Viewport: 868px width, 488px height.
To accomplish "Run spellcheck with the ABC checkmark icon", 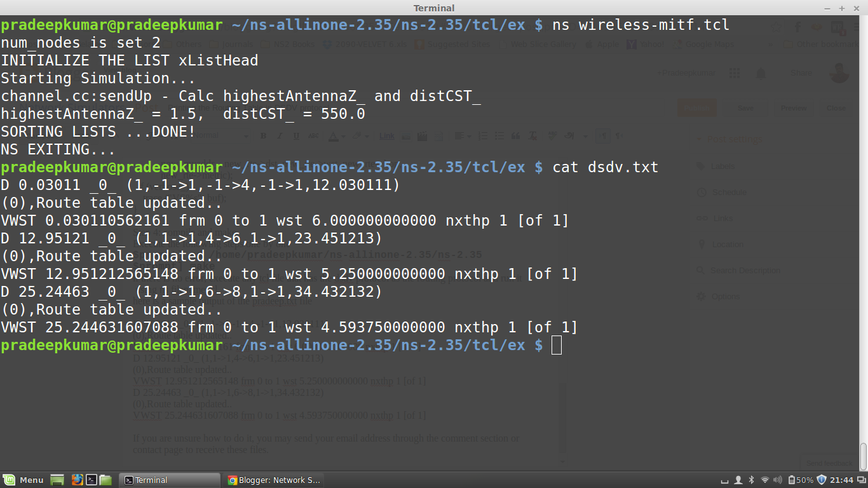I will pos(552,135).
